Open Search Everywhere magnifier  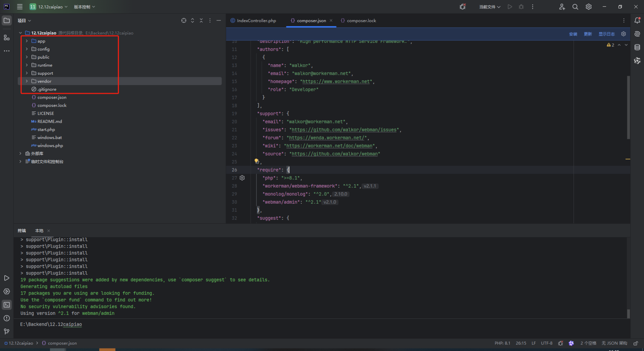tap(575, 7)
